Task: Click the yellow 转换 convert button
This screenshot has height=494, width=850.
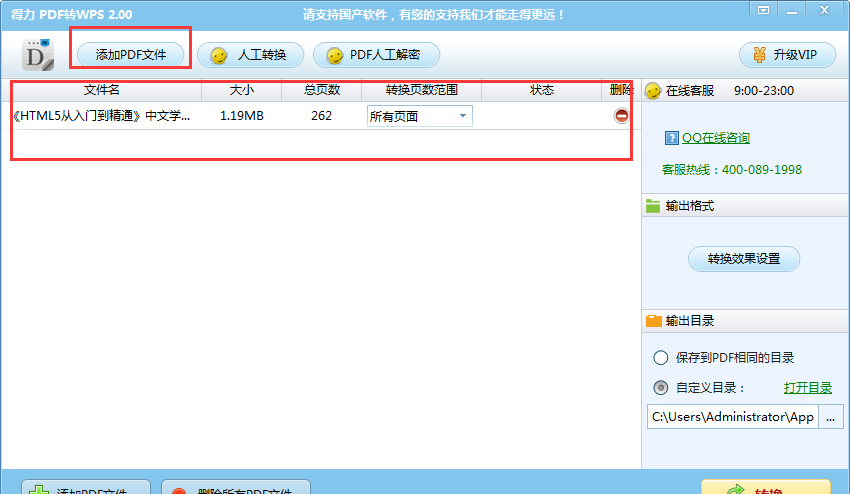Action: (765, 487)
